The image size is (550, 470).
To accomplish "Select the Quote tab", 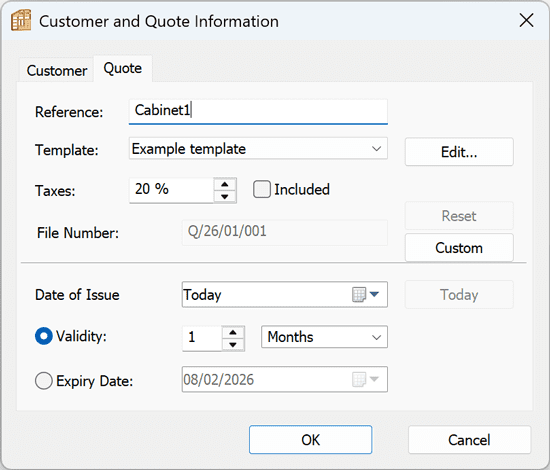I will point(123,68).
